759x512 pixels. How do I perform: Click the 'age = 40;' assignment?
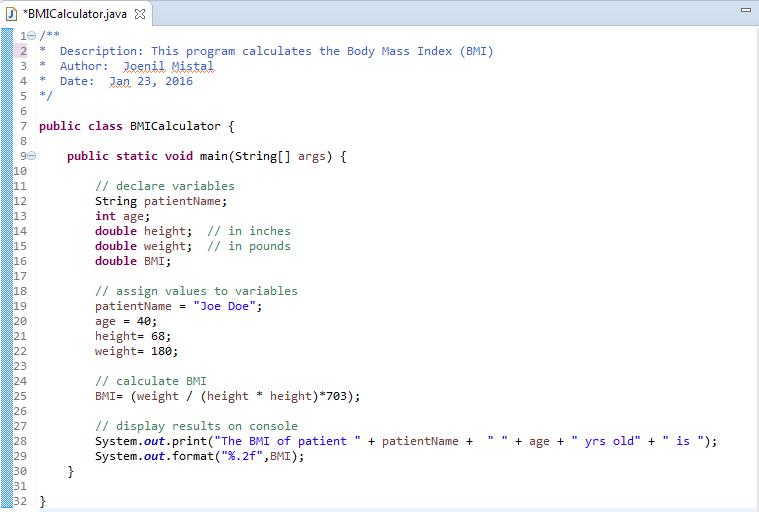coord(126,321)
